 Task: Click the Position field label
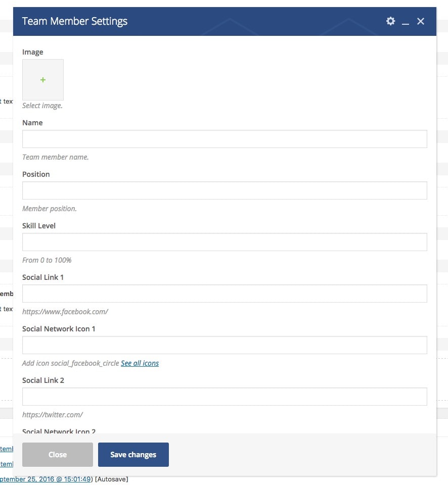[x=36, y=174]
